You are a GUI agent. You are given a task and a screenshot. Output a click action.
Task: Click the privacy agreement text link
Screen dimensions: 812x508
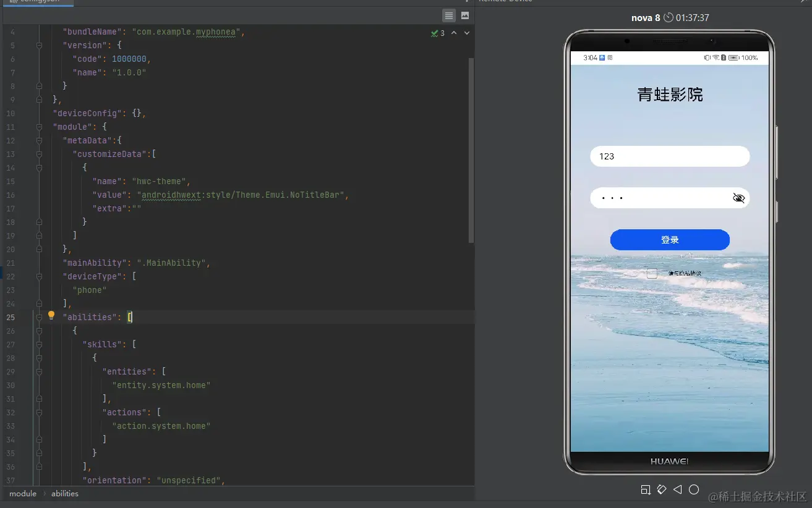tap(685, 273)
